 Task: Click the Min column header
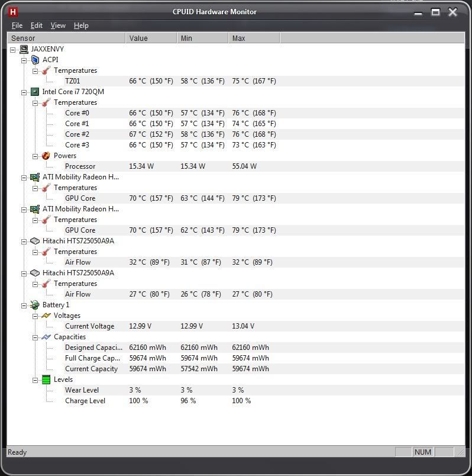pos(202,38)
